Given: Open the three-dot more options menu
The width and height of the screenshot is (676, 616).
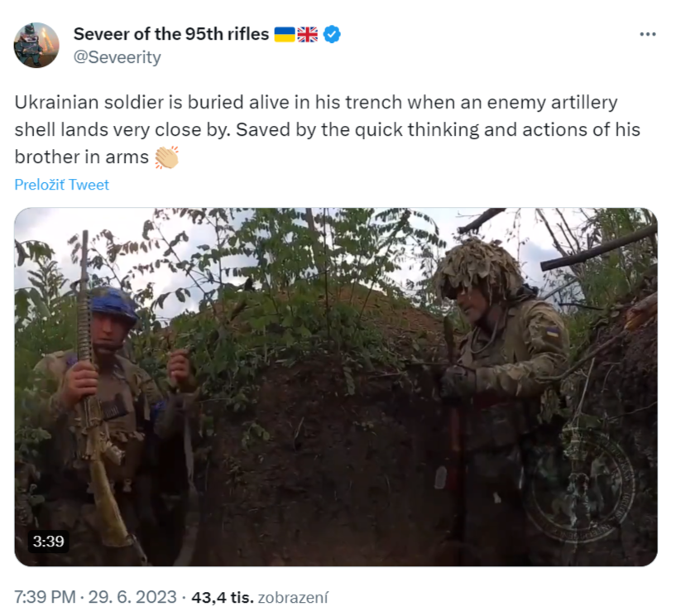Looking at the screenshot, I should point(648,34).
